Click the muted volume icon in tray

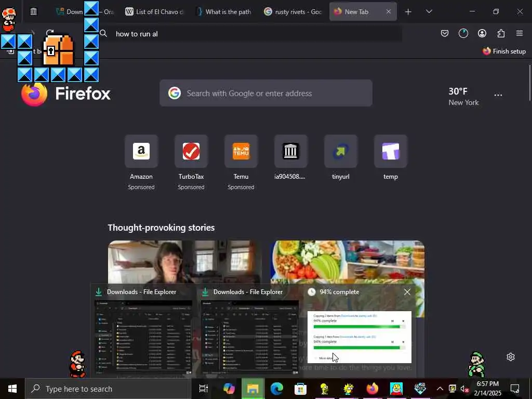tap(464, 389)
